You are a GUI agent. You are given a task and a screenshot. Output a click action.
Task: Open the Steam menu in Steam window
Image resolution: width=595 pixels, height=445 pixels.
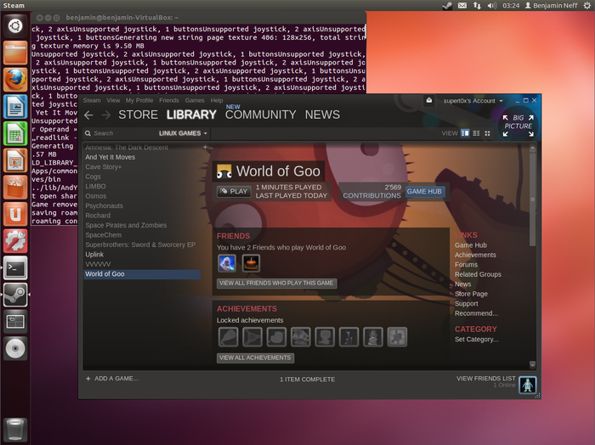(x=92, y=100)
